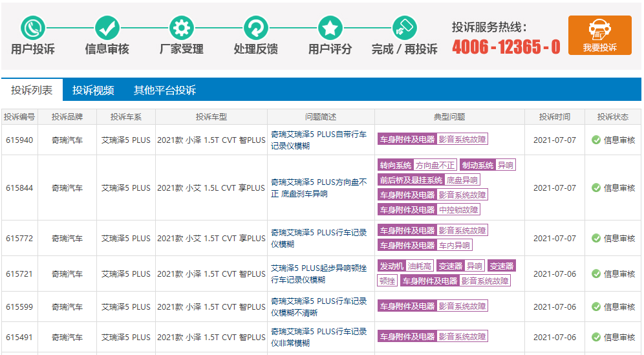Open complaint link 方向盘不正 底盘刹车异响
The height and width of the screenshot is (355, 644).
pos(319,188)
